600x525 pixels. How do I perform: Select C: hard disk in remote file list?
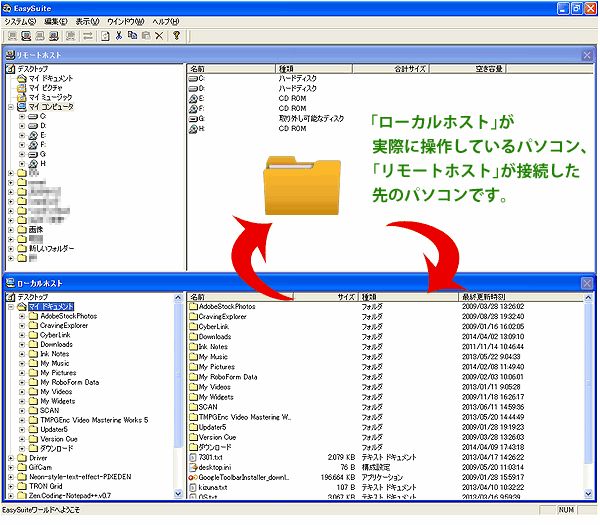[x=201, y=78]
